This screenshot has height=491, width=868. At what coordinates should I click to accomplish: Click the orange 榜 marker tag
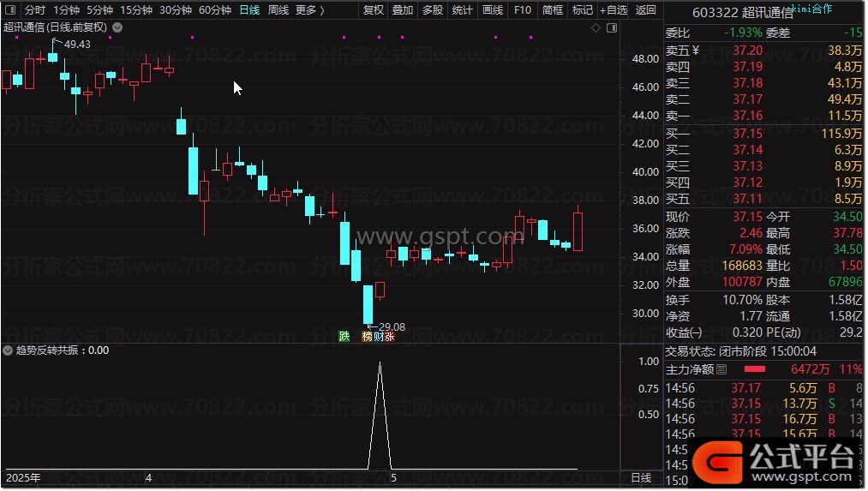click(367, 336)
